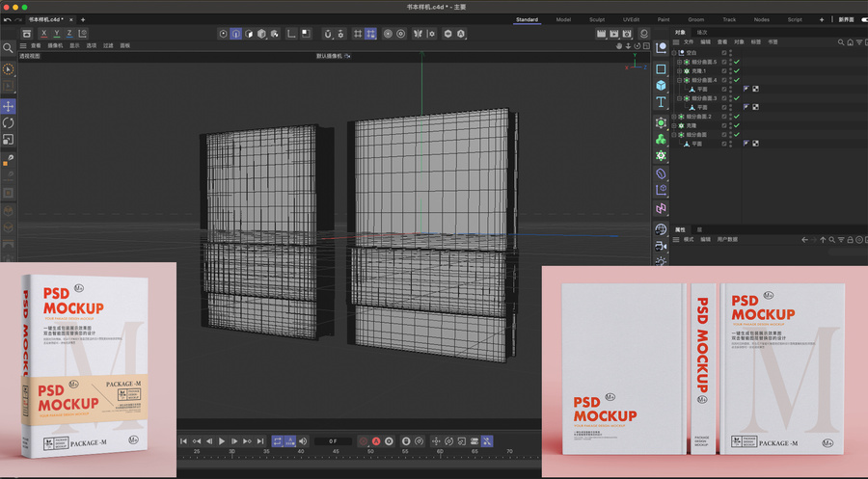Click the rectangle spline icon in palette
The height and width of the screenshot is (479, 868).
click(x=661, y=69)
